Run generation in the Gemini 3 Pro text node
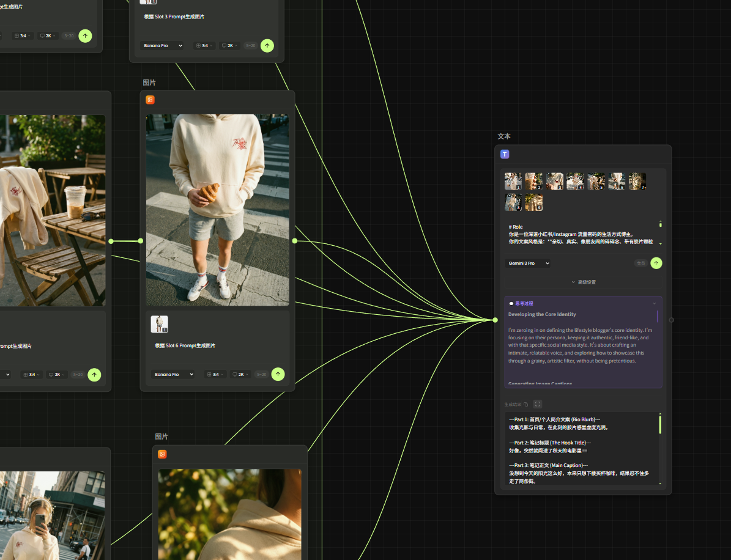Viewport: 731px width, 560px height. [x=656, y=263]
